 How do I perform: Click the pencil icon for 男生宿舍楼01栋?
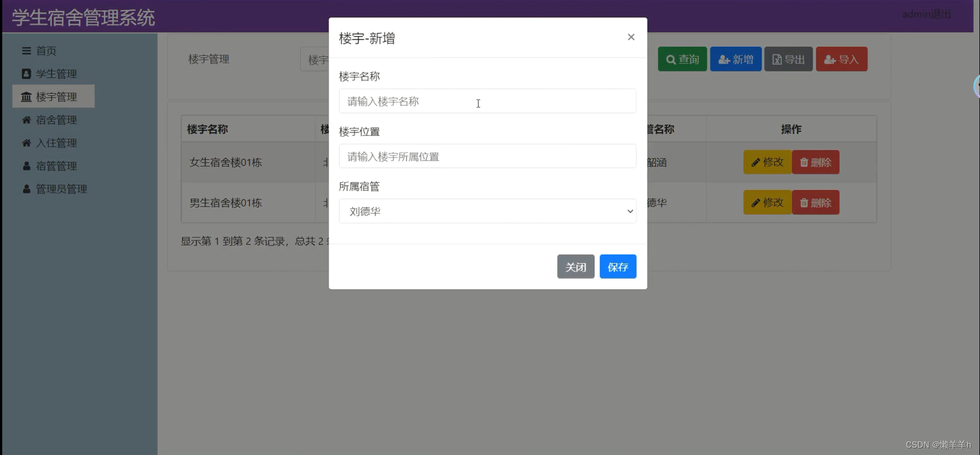[x=756, y=203]
